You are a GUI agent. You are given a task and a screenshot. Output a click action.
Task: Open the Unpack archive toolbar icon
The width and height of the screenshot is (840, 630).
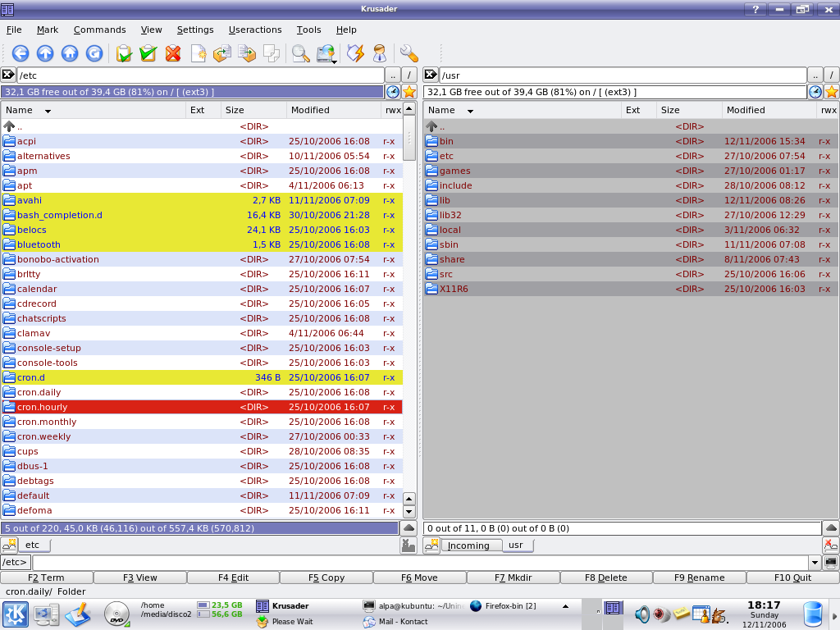pyautogui.click(x=222, y=53)
